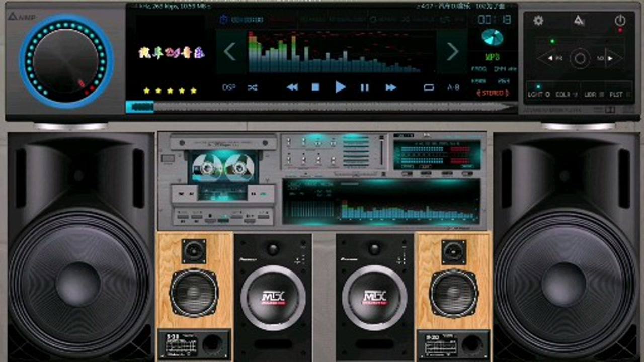644x362 pixels.
Task: Open the DSP manager
Action: click(x=229, y=87)
